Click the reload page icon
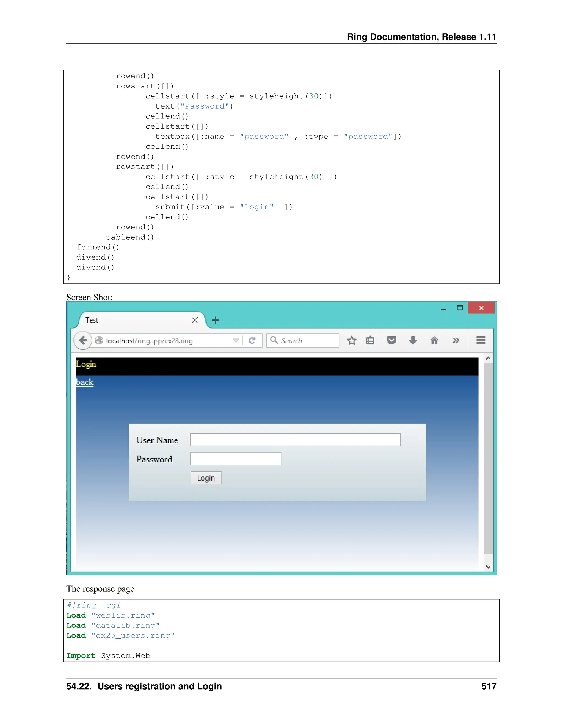Image resolution: width=563 pixels, height=728 pixels. click(x=252, y=340)
